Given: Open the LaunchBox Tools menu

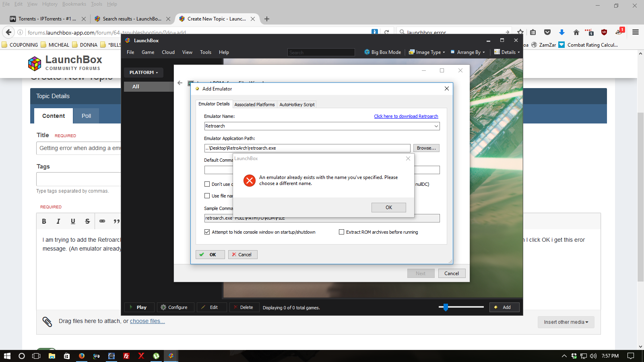Looking at the screenshot, I should pyautogui.click(x=206, y=52).
